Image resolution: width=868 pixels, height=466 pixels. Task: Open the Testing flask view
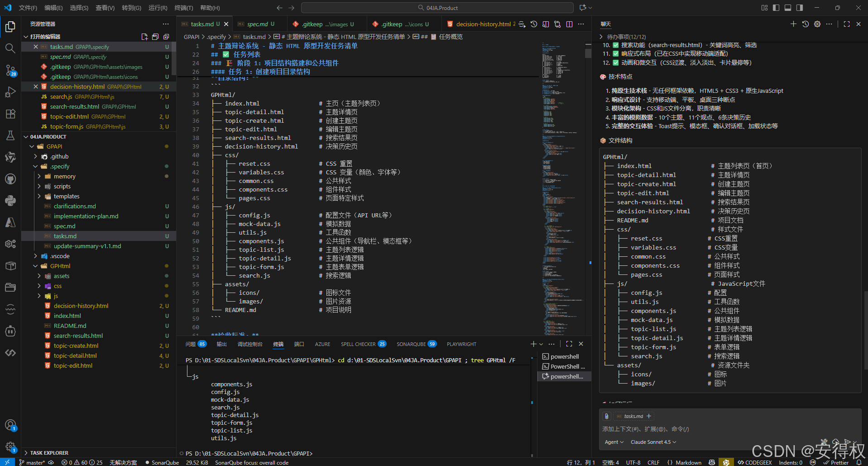tap(10, 135)
